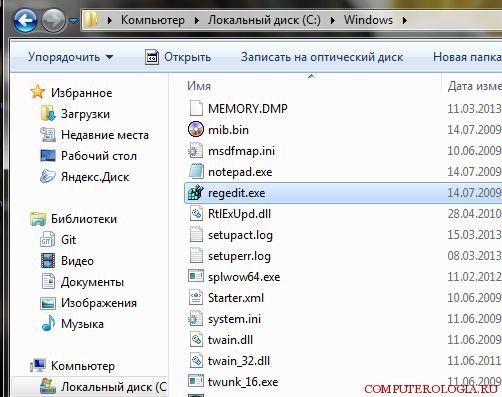Open the Изображения library

pos(99,303)
